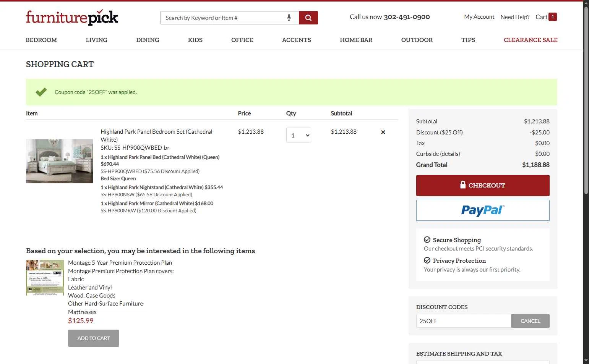589x364 pixels.
Task: Click the Tax $0.00 value
Action: 542,143
